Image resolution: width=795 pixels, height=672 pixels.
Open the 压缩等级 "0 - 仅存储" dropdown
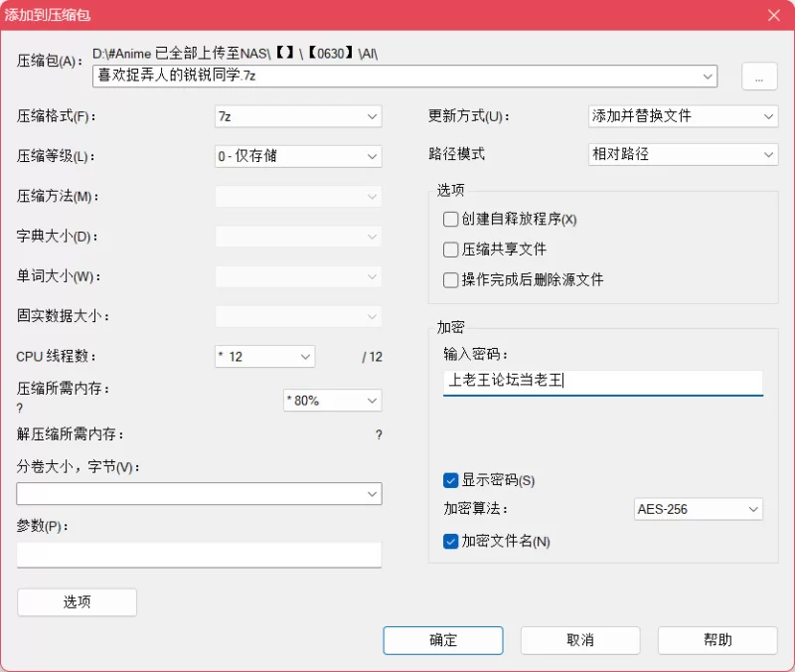(298, 156)
